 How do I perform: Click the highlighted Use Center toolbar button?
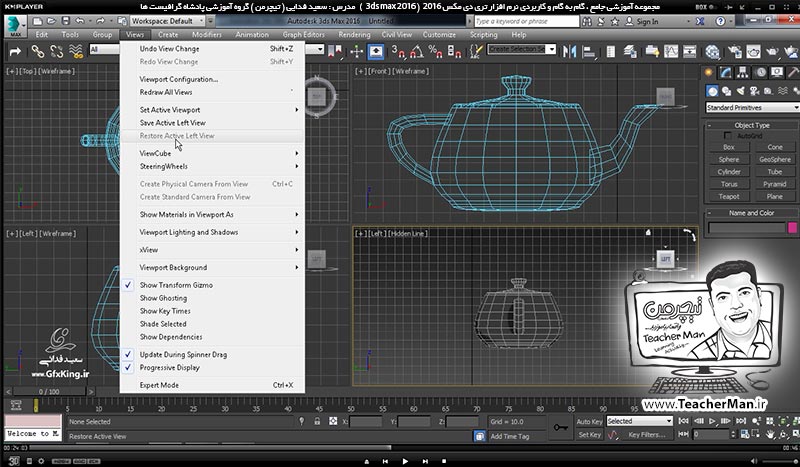click(376, 51)
